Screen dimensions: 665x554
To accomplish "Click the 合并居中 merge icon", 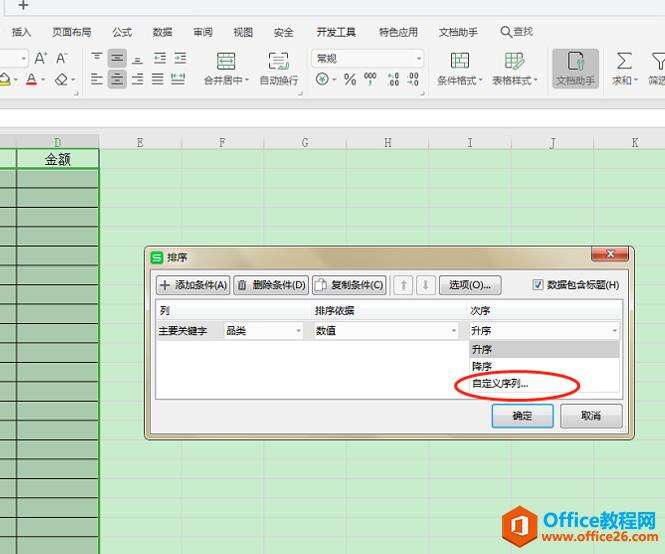I will (x=226, y=62).
